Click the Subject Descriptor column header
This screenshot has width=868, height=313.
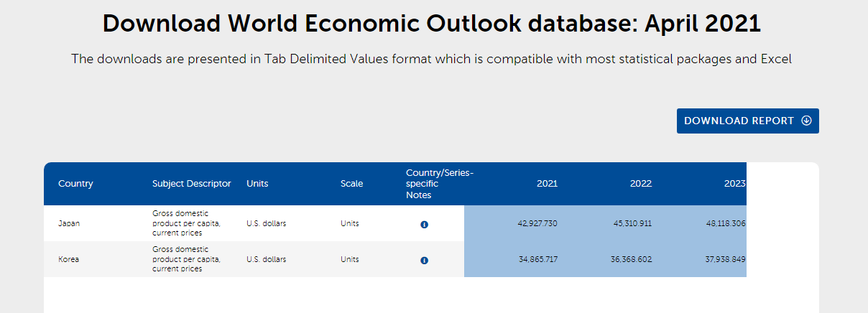pyautogui.click(x=191, y=184)
